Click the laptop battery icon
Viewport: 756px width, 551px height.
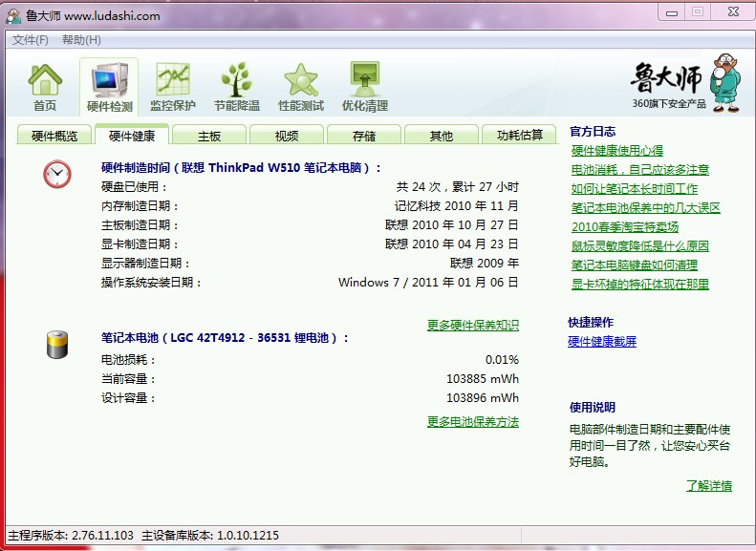pos(57,345)
